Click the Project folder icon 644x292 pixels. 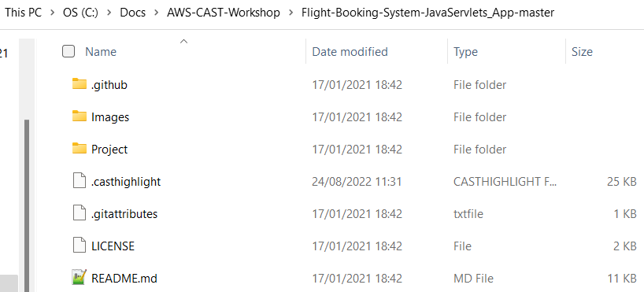click(80, 148)
